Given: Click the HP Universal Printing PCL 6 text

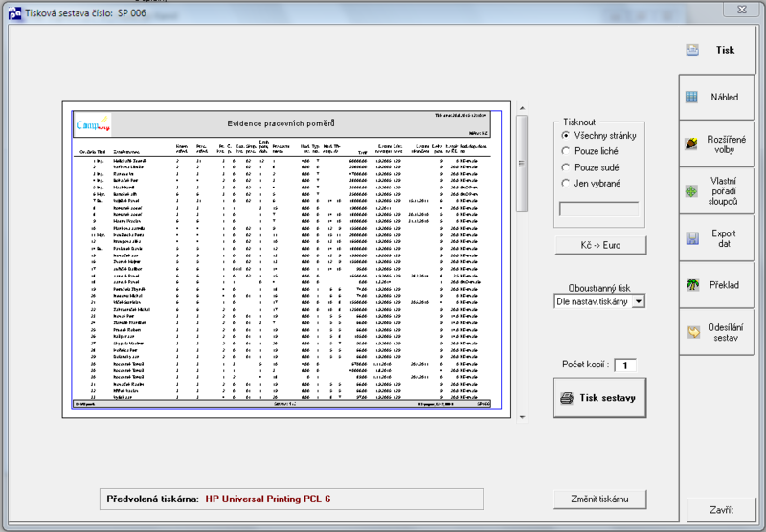Looking at the screenshot, I should tap(268, 499).
